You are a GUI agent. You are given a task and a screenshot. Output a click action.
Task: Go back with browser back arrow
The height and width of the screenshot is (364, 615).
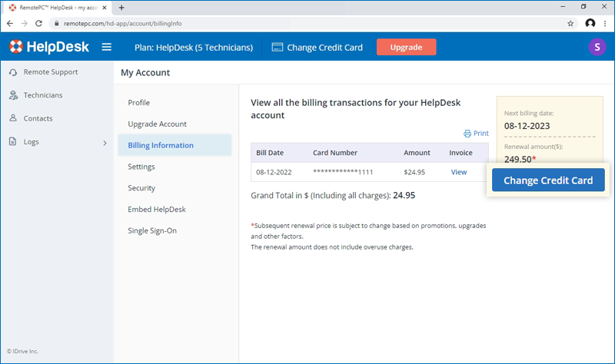point(10,24)
